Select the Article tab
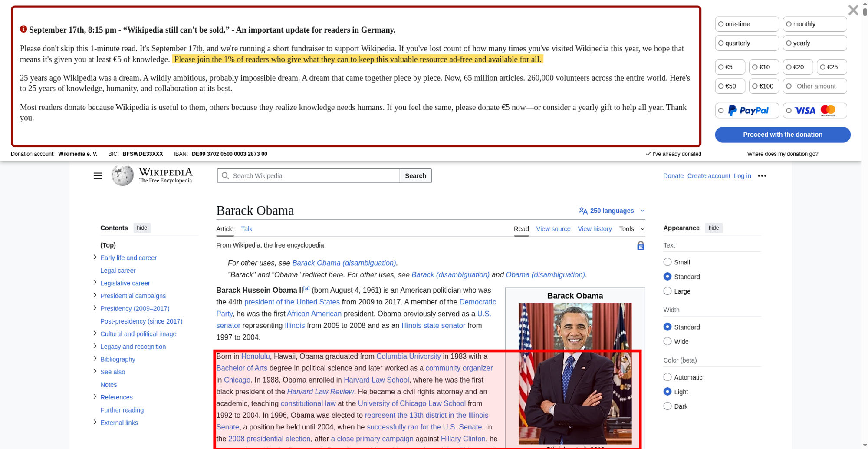Viewport: 868px width, 449px height. tap(225, 229)
